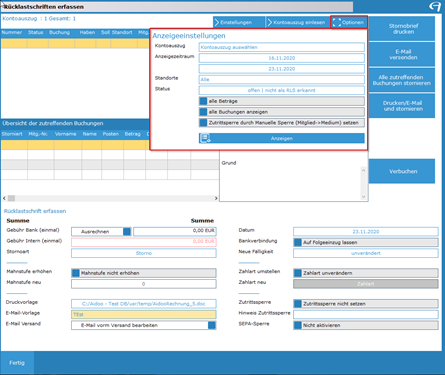
Task: Click the Mitg.-Nr. column header
Action: click(x=38, y=134)
